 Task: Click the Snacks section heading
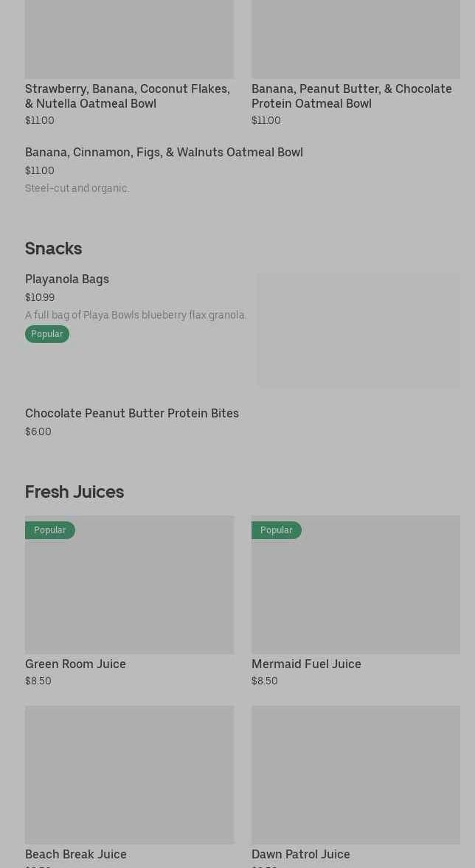53,249
